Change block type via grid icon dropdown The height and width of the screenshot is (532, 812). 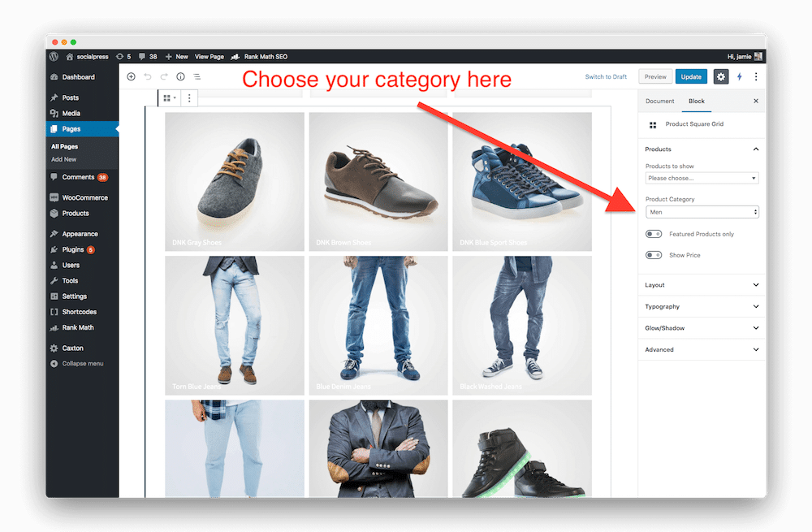click(170, 98)
